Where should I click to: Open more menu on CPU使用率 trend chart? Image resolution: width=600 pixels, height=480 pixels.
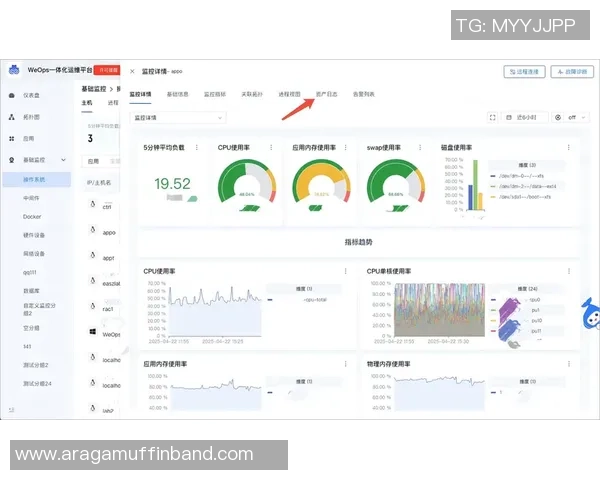tap(346, 271)
